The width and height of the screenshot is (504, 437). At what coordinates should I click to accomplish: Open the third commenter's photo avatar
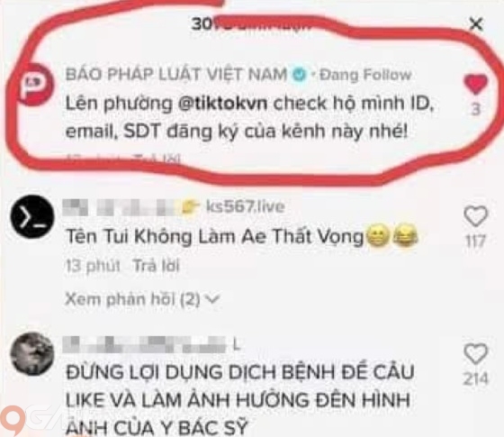(x=32, y=354)
